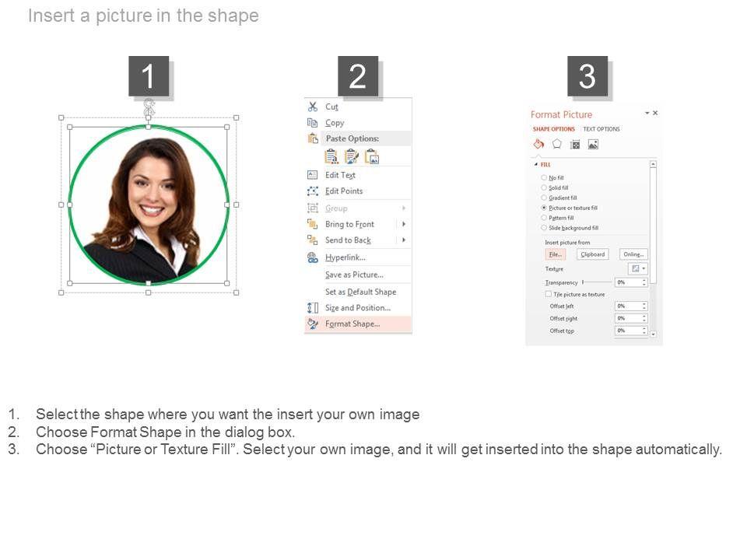Choose Cut from the context menu
Image resolution: width=747 pixels, height=560 pixels.
tap(358, 107)
